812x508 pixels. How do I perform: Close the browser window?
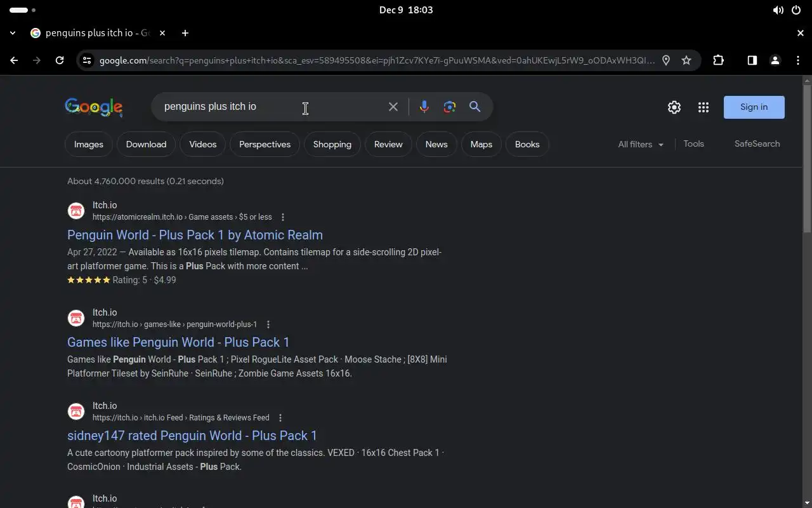pyautogui.click(x=801, y=33)
